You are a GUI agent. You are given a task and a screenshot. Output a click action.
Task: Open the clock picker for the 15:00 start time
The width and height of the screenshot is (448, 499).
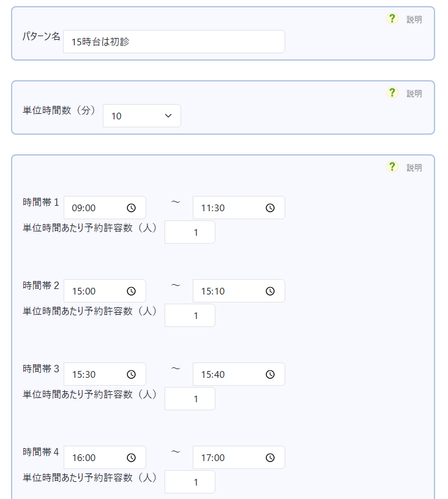click(131, 291)
